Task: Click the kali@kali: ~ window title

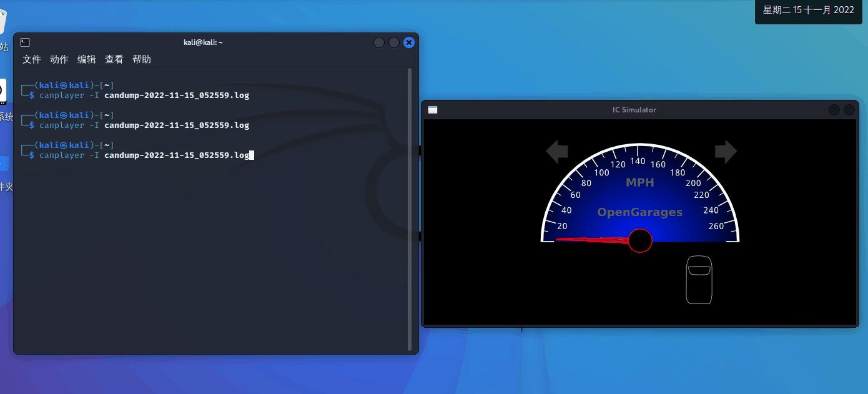Action: click(x=203, y=42)
